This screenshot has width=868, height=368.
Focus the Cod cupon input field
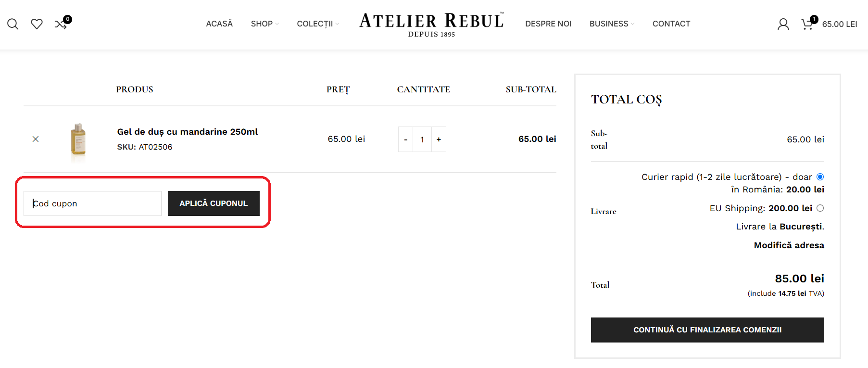(x=92, y=203)
